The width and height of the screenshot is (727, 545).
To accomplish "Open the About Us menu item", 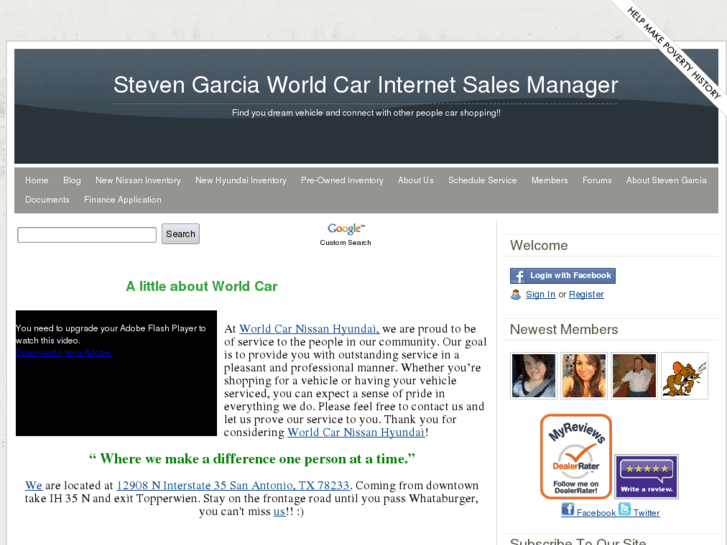I will coord(415,180).
